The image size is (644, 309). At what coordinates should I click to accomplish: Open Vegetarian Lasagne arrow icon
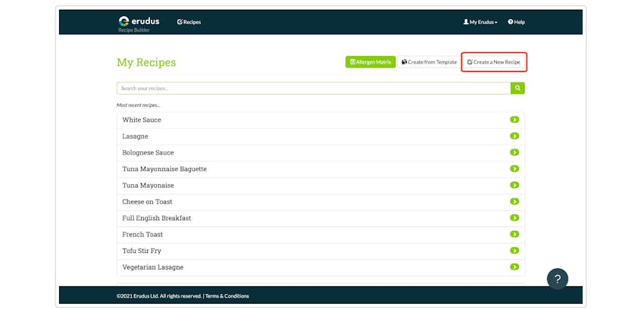tap(514, 267)
